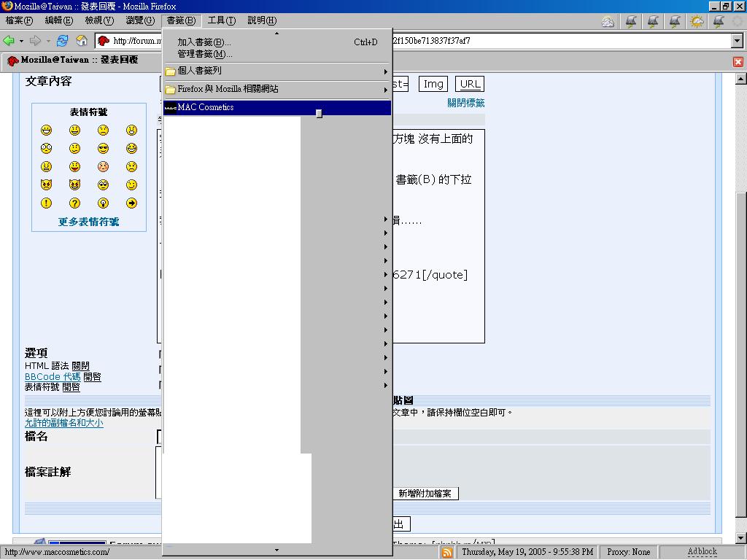The height and width of the screenshot is (560, 747).
Task: Open the 瀏覽(G) menu
Action: point(140,20)
